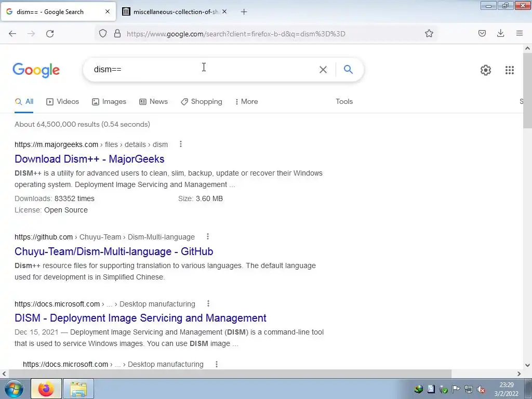Click the vertical scrollbar thumb
The image size is (532, 399).
(527, 90)
